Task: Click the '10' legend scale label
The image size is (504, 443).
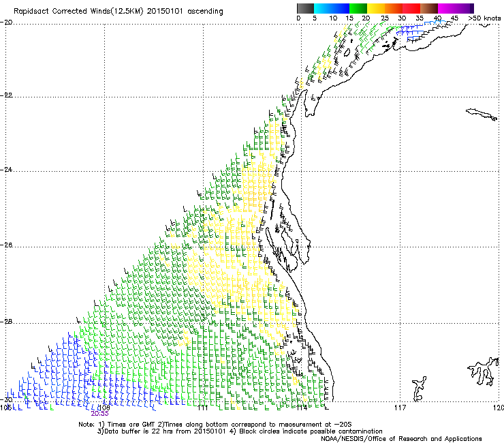Action: pos(333,18)
